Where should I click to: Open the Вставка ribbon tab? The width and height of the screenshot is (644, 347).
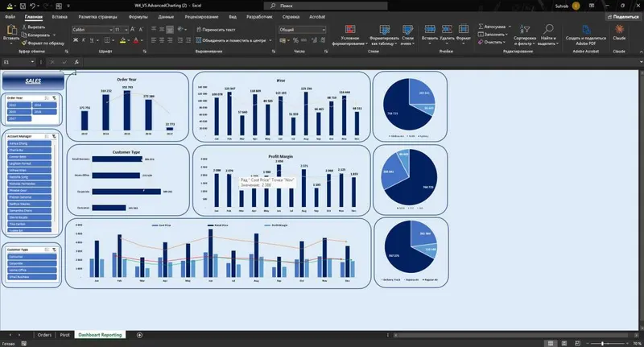click(x=60, y=17)
